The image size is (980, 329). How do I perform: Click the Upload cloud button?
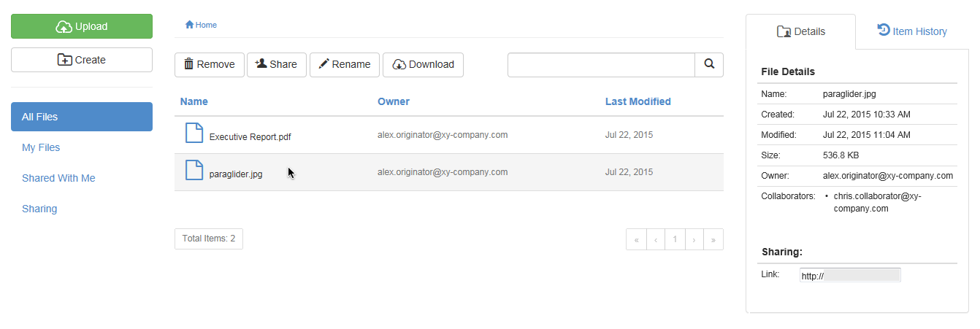coord(82,26)
